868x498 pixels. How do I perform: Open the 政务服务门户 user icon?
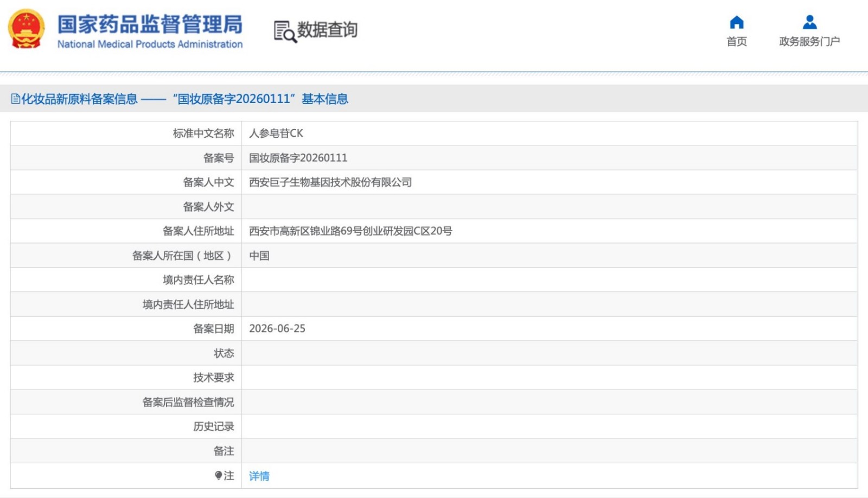coord(809,22)
